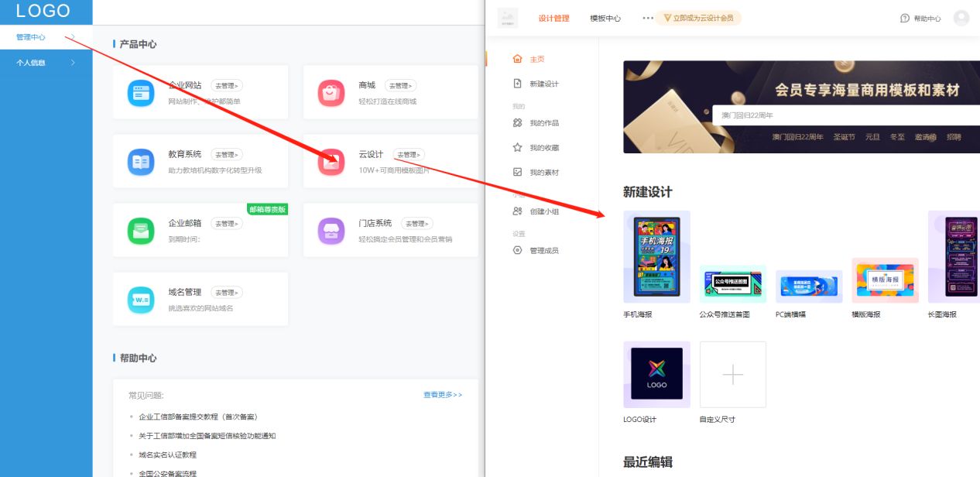Click the 我的素材 sidebar label
Viewport: 980px width, 477px height.
click(544, 172)
